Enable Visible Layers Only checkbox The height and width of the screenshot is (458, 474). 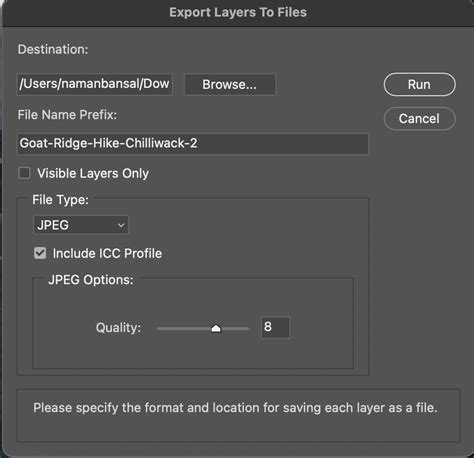(25, 173)
